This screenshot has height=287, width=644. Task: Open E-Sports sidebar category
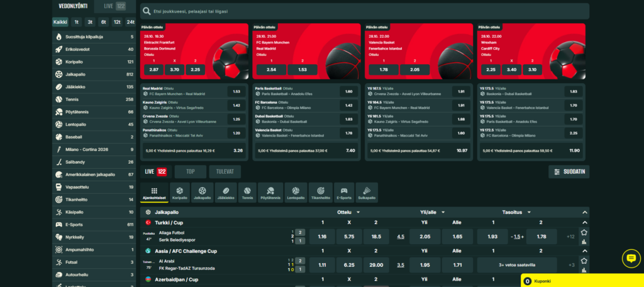coord(94,225)
